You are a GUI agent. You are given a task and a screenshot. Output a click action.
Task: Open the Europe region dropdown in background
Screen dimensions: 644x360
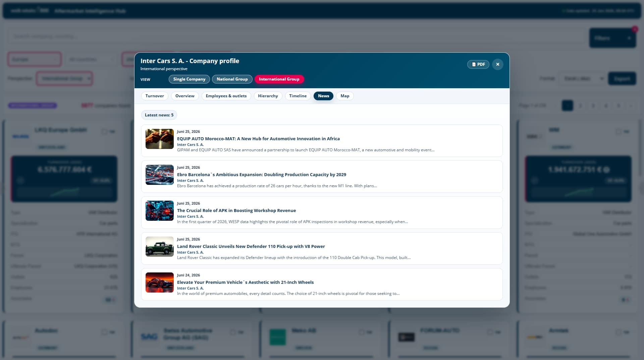pyautogui.click(x=35, y=59)
